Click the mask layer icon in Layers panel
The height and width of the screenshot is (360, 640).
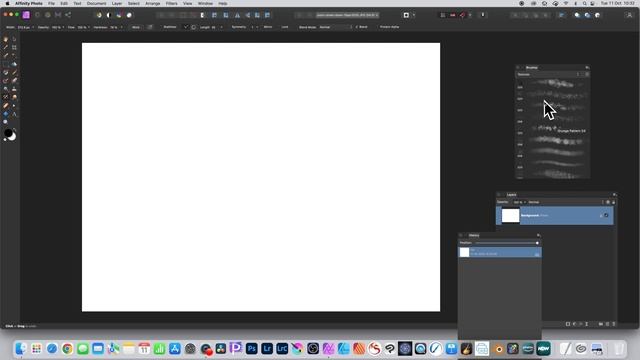click(x=568, y=324)
